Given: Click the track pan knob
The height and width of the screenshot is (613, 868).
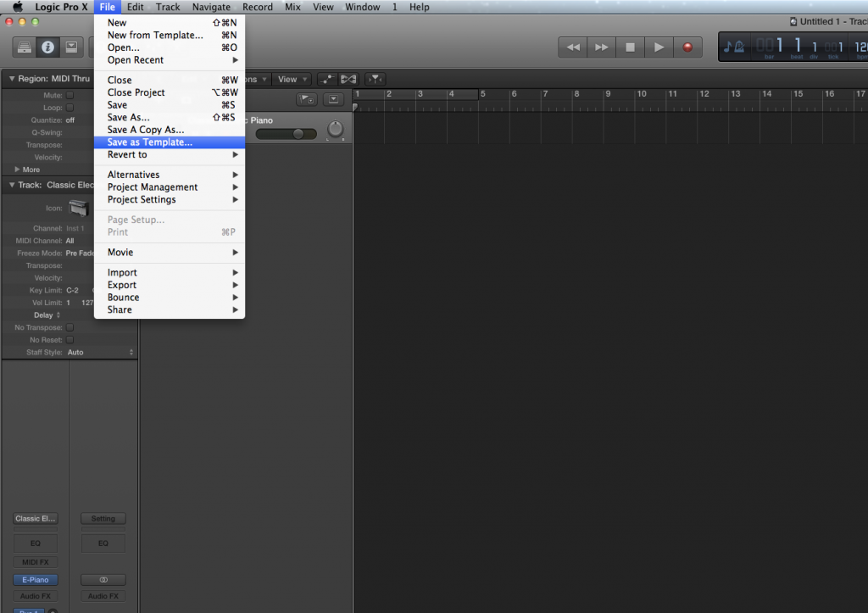Looking at the screenshot, I should click(x=336, y=129).
